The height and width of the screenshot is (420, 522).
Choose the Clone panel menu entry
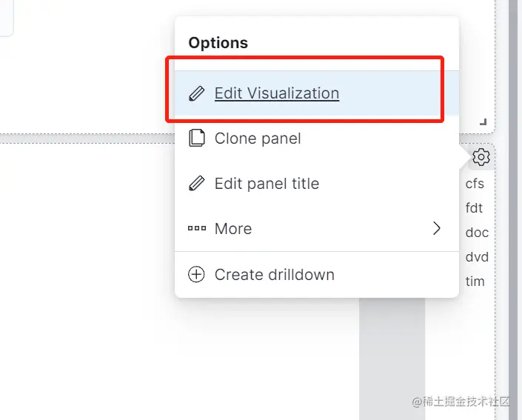coord(258,139)
